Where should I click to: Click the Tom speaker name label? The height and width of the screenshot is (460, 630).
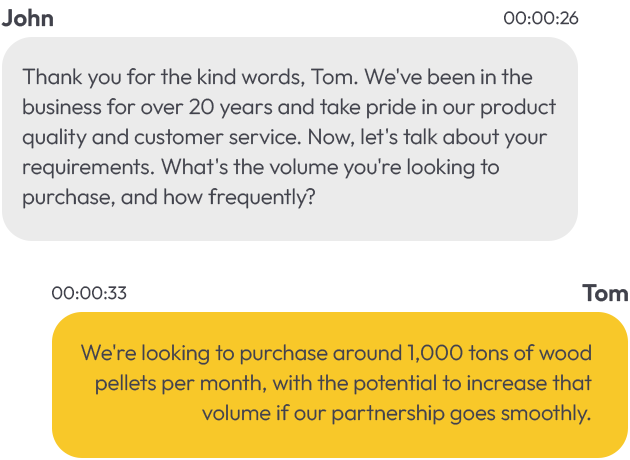605,293
